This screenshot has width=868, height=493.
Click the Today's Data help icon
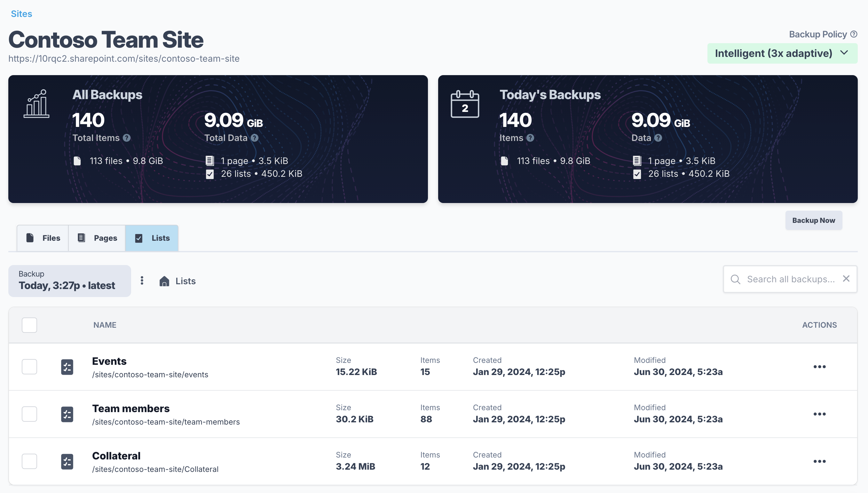[x=658, y=138]
